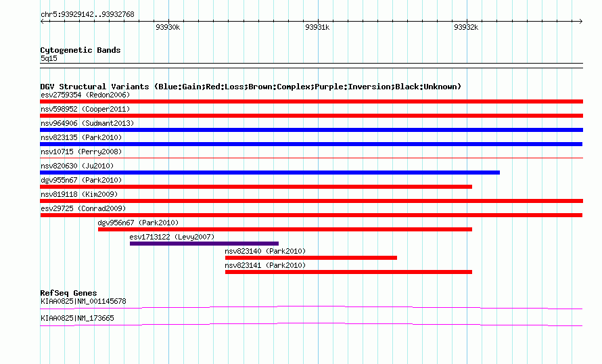Click the red bar for esv2759354
This screenshot has height=364, width=602.
[311, 101]
